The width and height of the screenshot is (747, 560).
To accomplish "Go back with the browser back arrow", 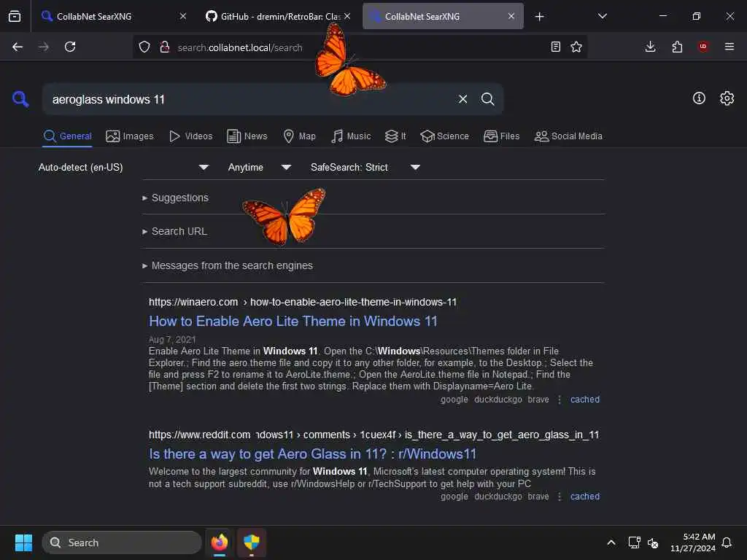I will [x=18, y=47].
